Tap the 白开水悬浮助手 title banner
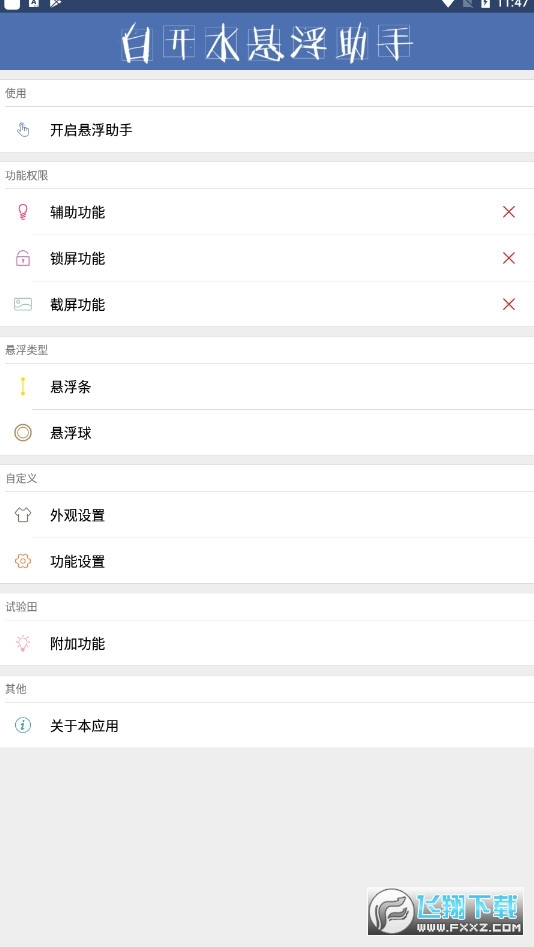 click(x=267, y=43)
